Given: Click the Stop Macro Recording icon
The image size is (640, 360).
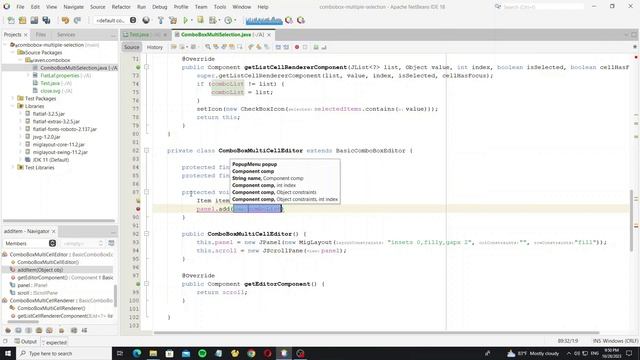Looking at the screenshot, I should click(x=305, y=47).
